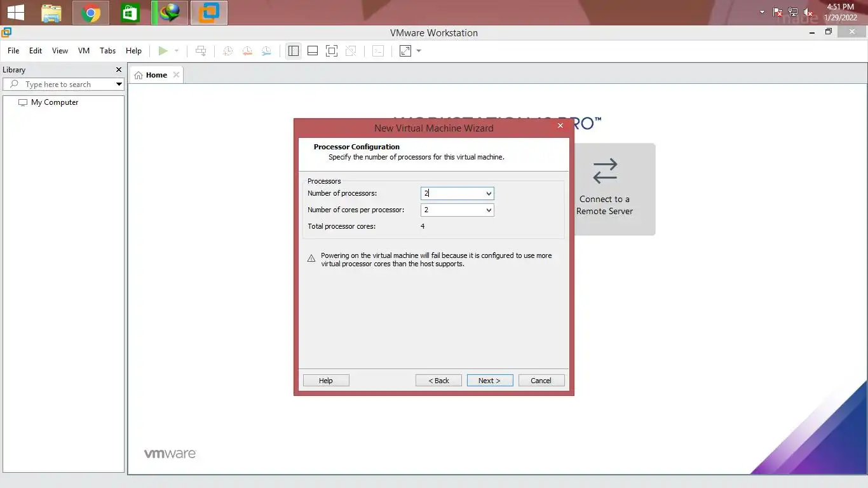Show hidden tray icons arrow
Screen dimensions: 868x488
(762, 12)
